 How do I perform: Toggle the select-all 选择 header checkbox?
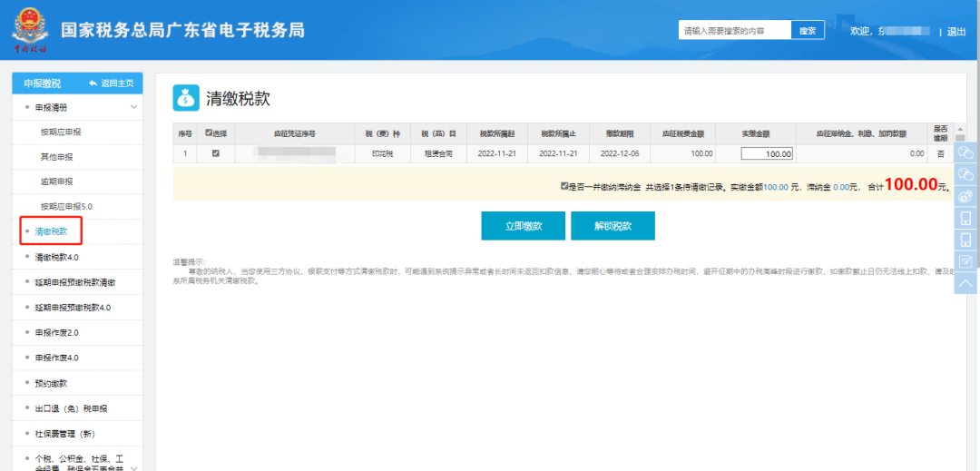click(209, 132)
